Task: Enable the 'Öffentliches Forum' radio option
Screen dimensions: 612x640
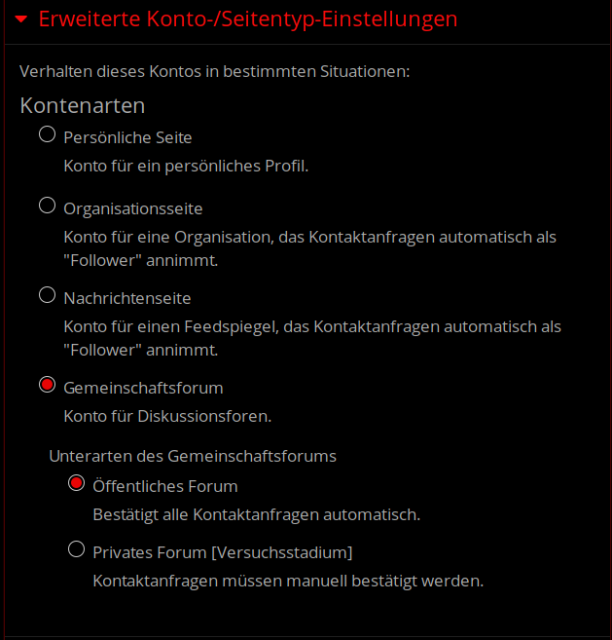Action: (x=76, y=484)
